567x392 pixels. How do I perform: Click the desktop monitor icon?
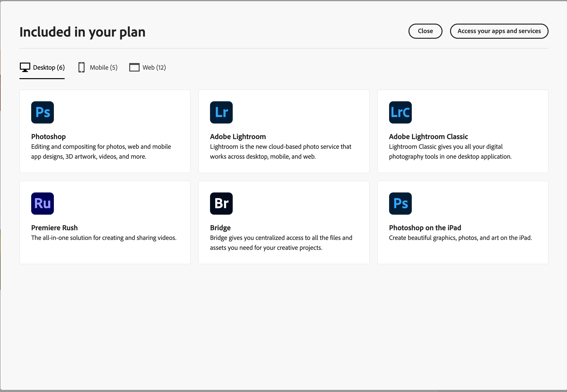point(25,67)
